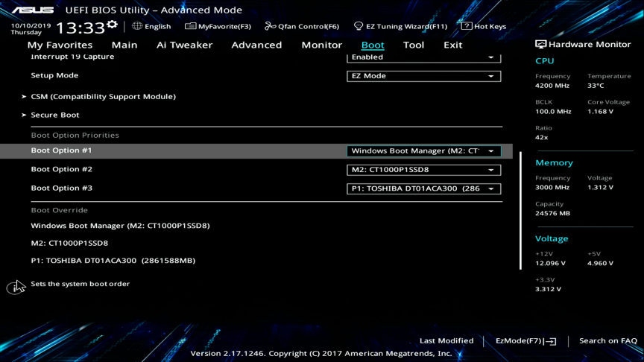Image resolution: width=644 pixels, height=362 pixels.
Task: Open the Interrupt 19 Capture dropdown
Action: click(x=424, y=57)
